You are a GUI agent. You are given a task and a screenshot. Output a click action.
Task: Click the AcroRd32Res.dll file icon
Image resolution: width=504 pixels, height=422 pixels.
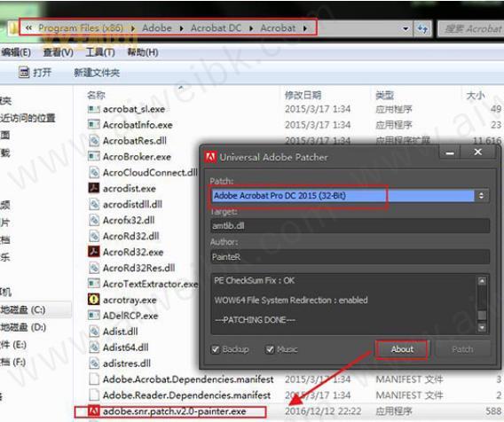coord(94,268)
